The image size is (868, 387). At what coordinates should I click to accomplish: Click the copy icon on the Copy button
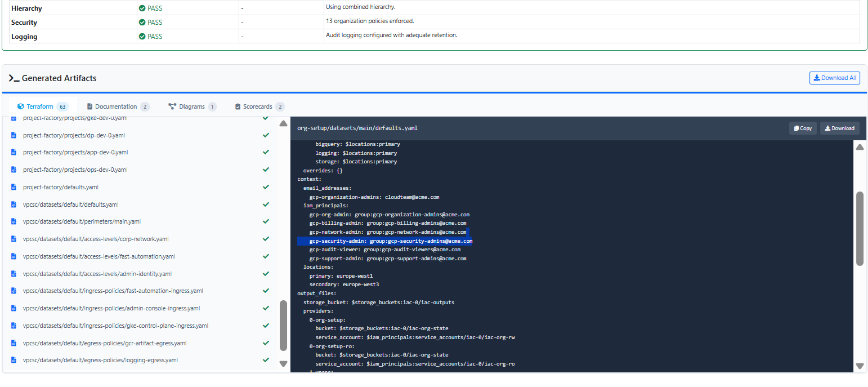(795, 128)
